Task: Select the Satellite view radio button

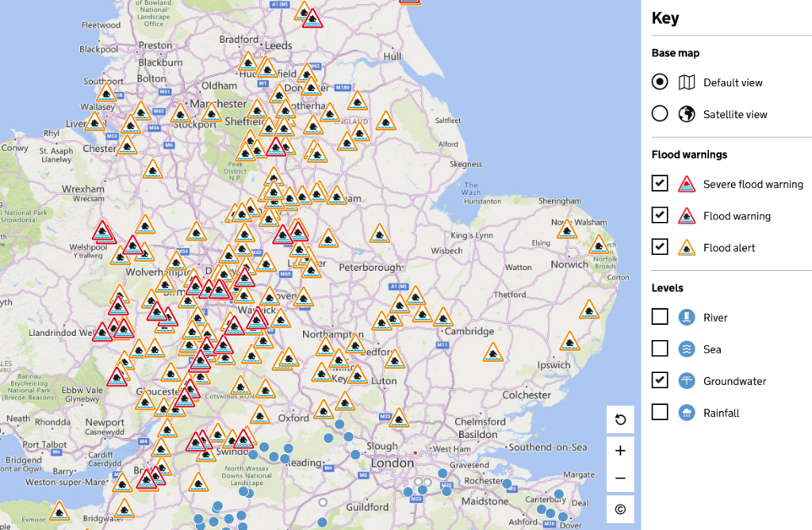Action: coord(660,113)
